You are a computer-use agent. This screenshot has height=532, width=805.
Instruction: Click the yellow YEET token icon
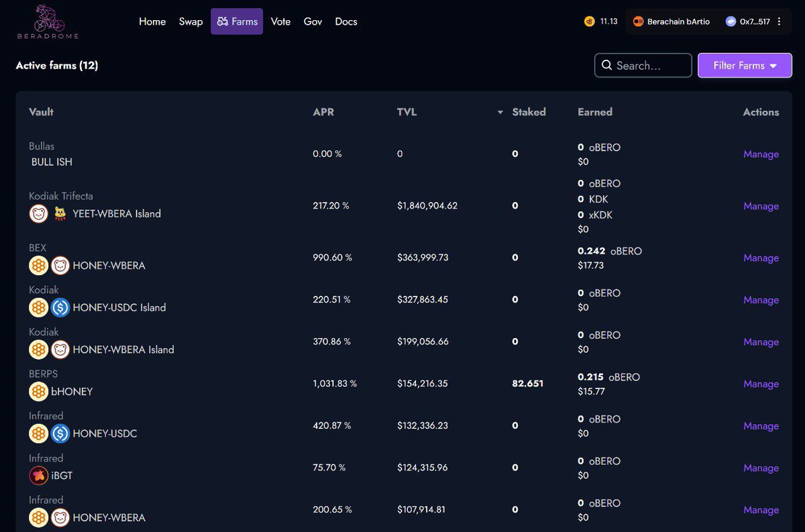(60, 214)
